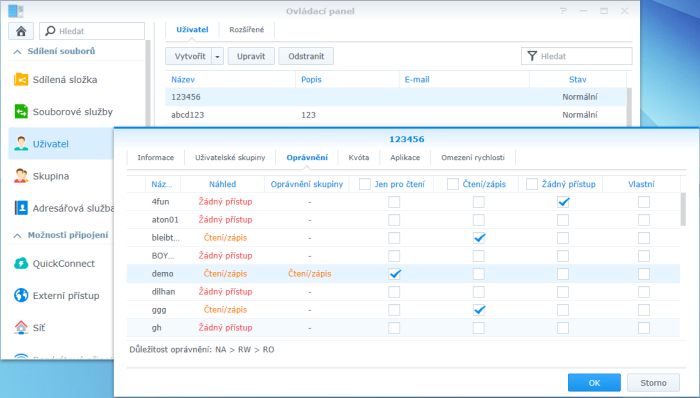Select the demo folder row

tap(403, 274)
